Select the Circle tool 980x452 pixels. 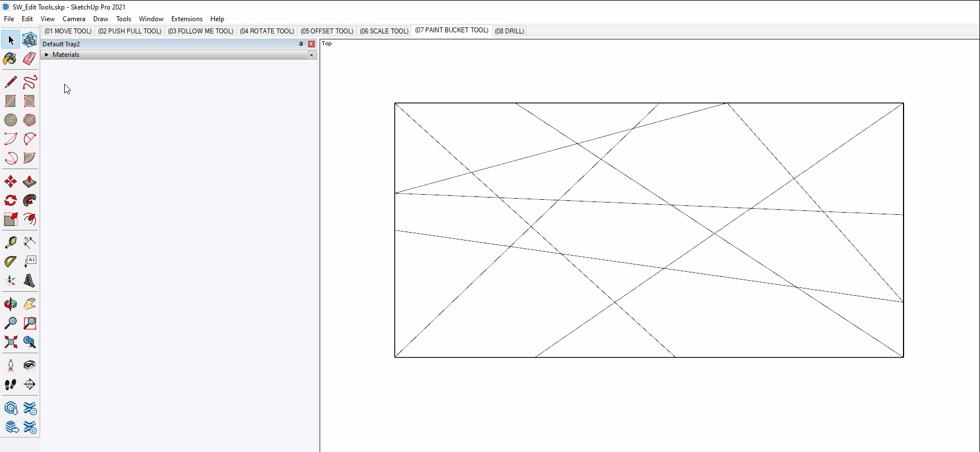point(11,120)
